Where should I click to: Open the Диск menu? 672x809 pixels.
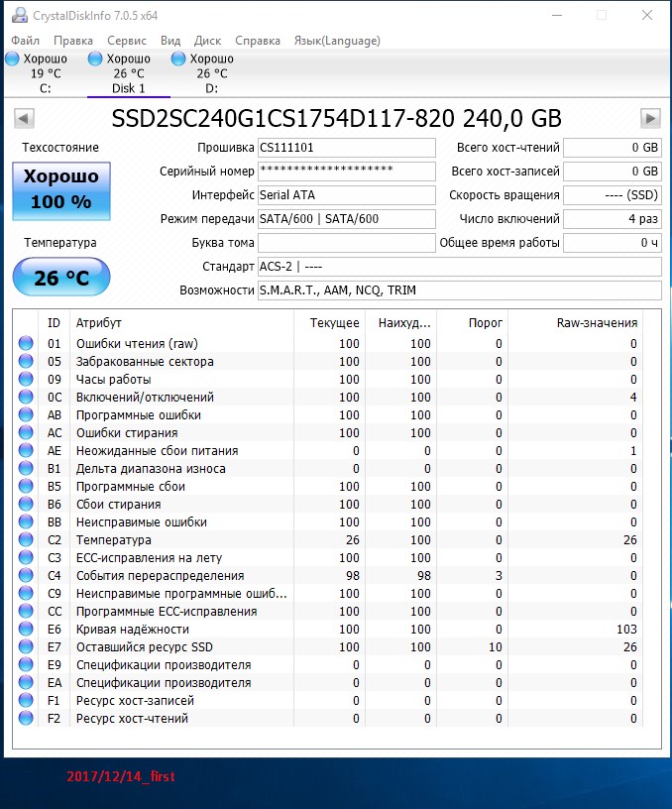207,41
